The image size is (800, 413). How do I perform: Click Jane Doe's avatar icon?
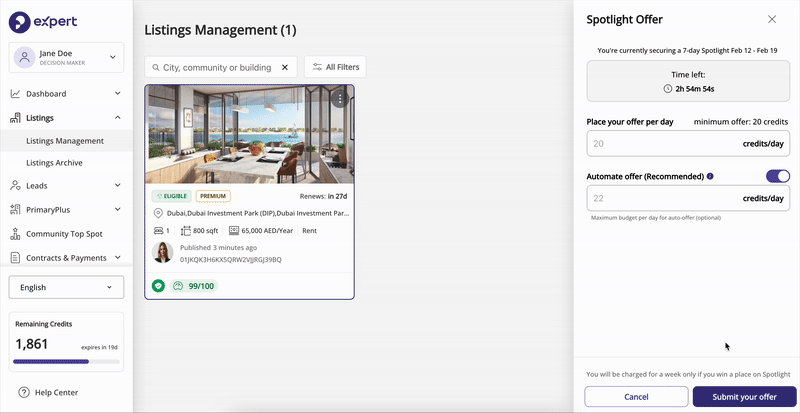24,57
